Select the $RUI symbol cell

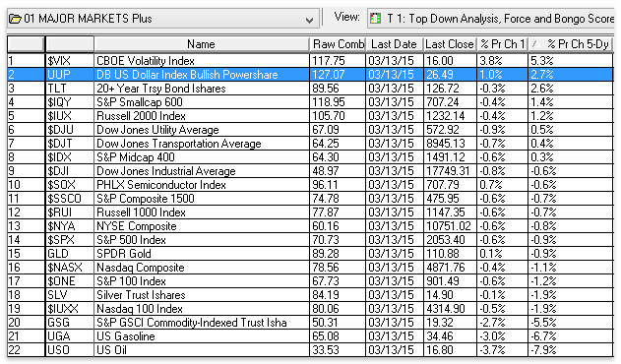point(70,212)
